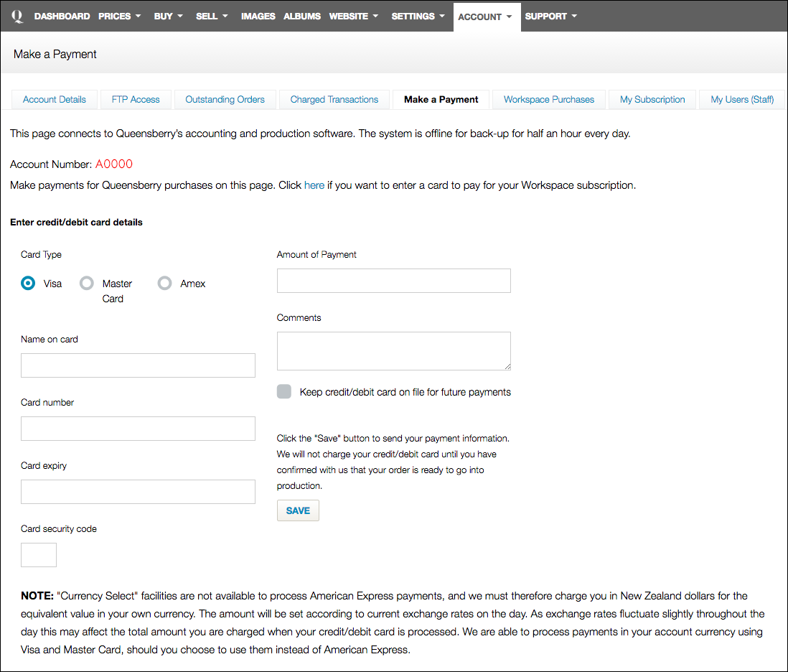The height and width of the screenshot is (672, 788).
Task: Open the Support dropdown menu
Action: tap(550, 16)
